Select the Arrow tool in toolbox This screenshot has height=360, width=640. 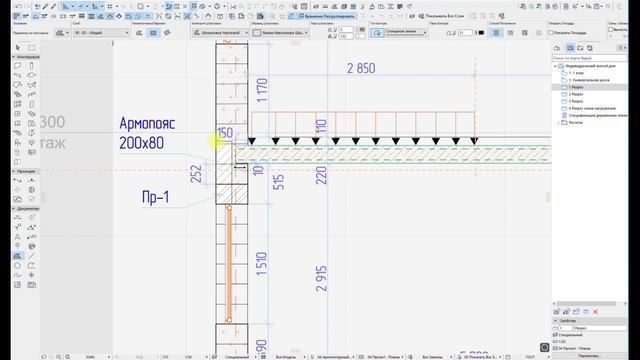pyautogui.click(x=18, y=48)
